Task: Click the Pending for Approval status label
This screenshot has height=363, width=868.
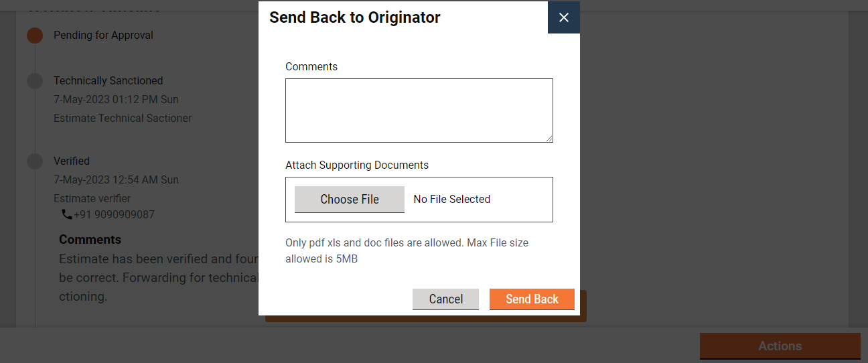Action: [x=103, y=35]
